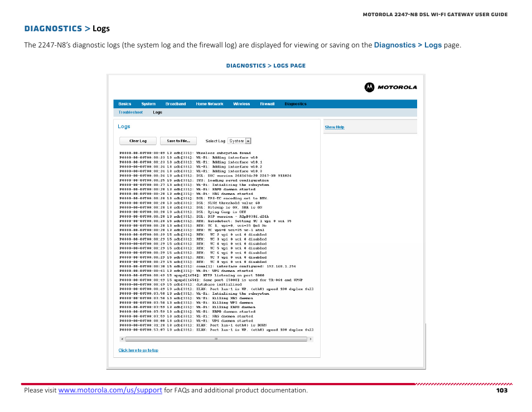This screenshot has width=532, height=412.
Task: Click the "Wireless subsystem found" log line
Action: (x=185, y=153)
